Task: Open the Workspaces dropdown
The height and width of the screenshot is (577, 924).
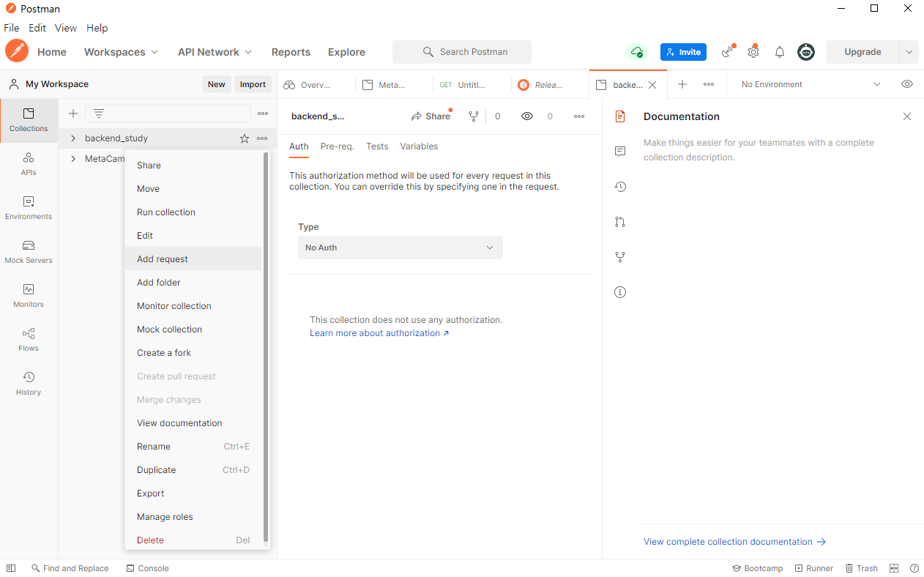Action: tap(121, 52)
